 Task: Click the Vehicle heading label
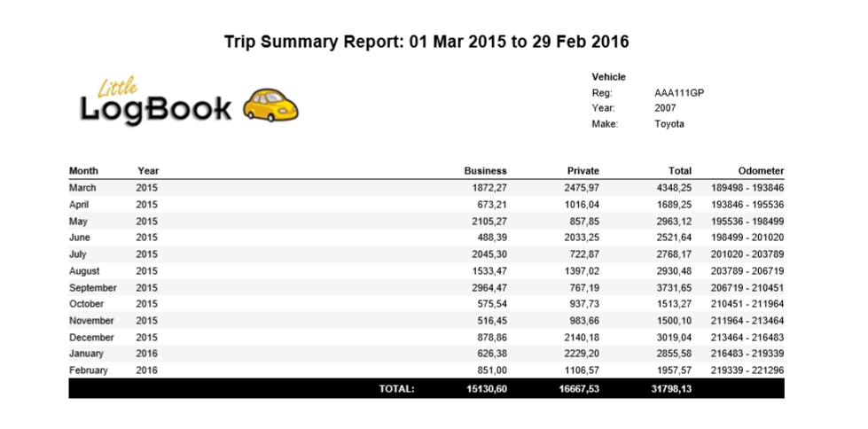coord(608,77)
